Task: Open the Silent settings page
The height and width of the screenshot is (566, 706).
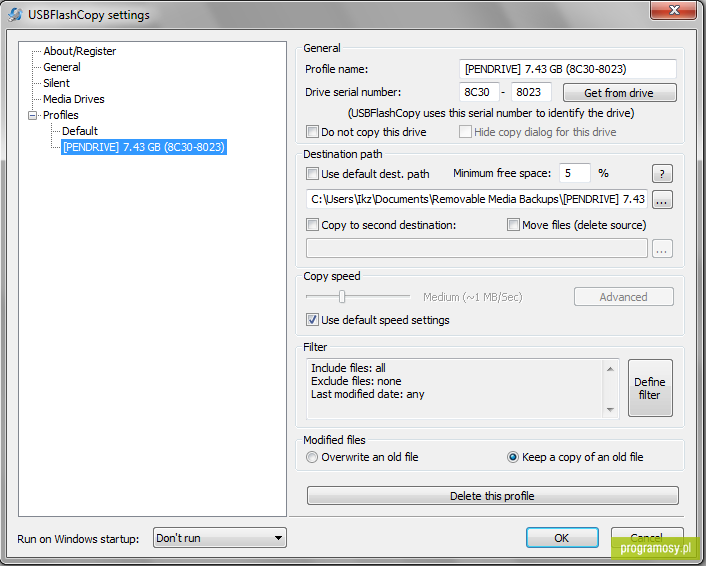Action: pyautogui.click(x=56, y=83)
